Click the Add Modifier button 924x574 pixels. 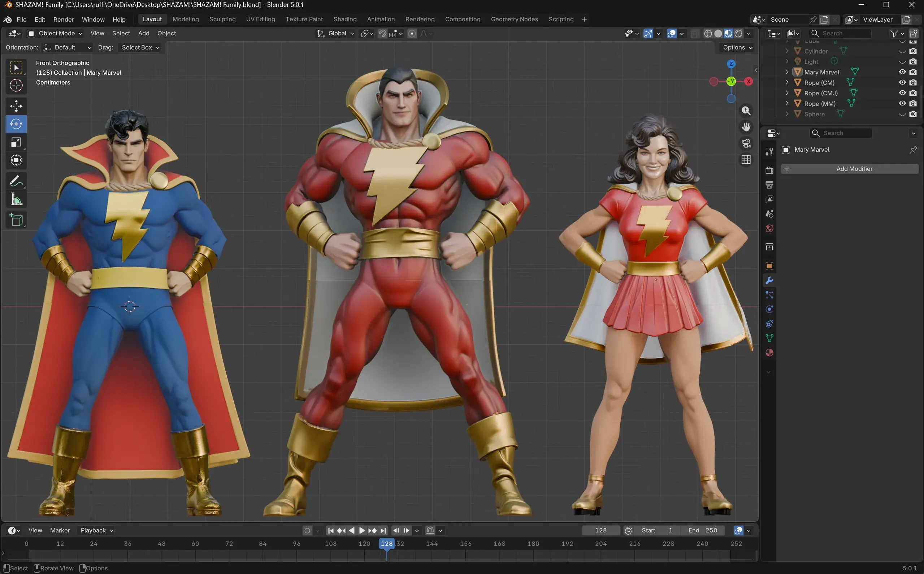850,169
